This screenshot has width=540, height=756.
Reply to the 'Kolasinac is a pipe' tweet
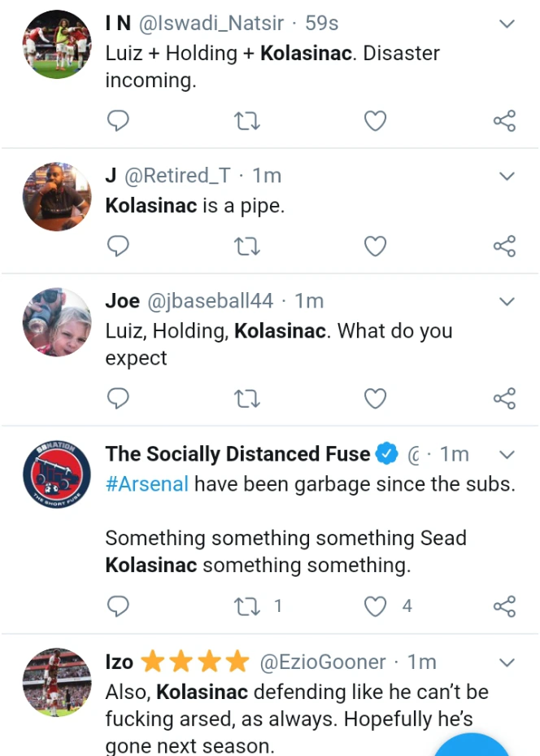click(119, 246)
